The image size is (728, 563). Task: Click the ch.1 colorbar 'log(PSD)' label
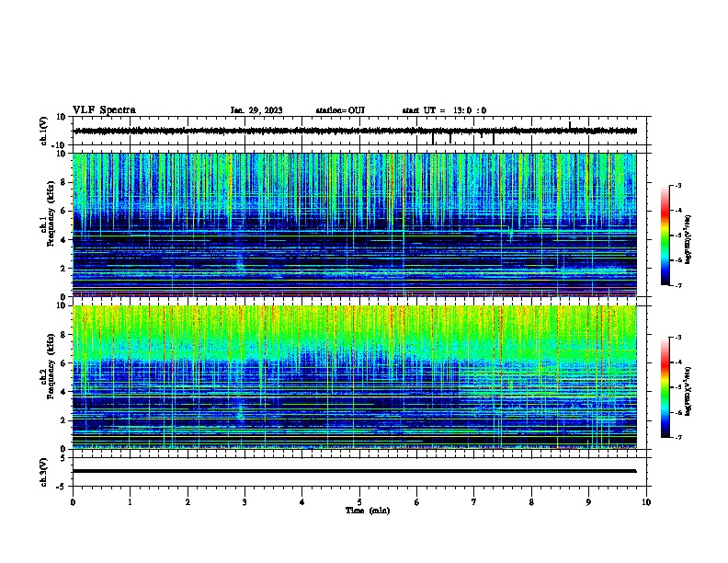pos(688,239)
